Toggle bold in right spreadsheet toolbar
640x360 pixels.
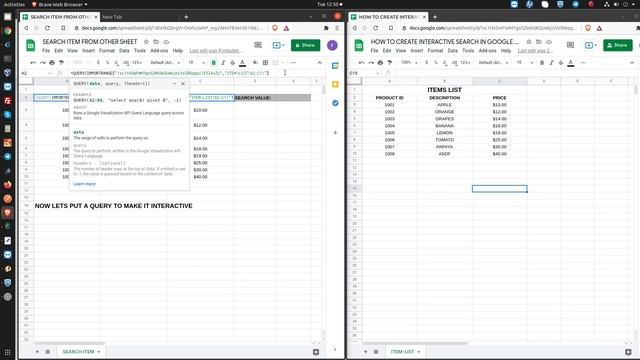pyautogui.click(x=542, y=62)
